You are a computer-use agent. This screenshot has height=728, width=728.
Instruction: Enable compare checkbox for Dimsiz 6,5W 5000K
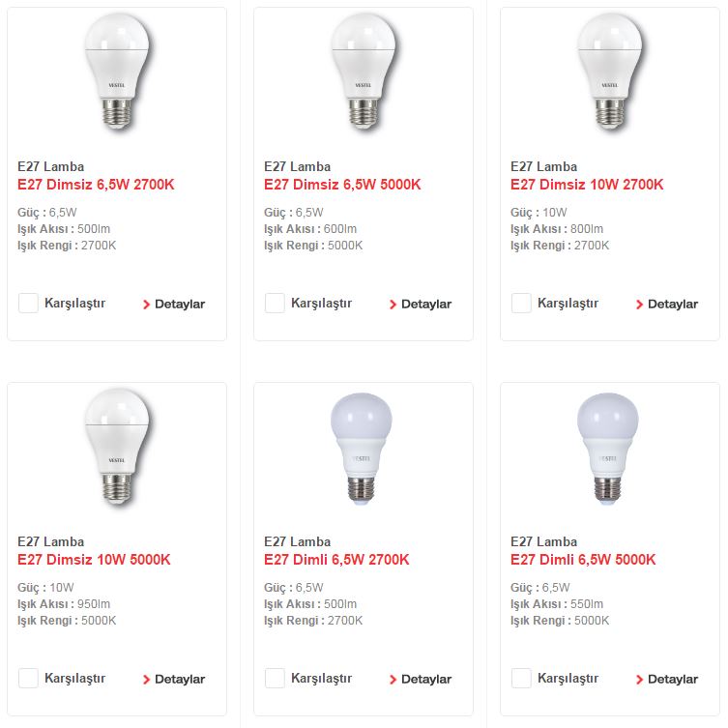click(x=275, y=304)
